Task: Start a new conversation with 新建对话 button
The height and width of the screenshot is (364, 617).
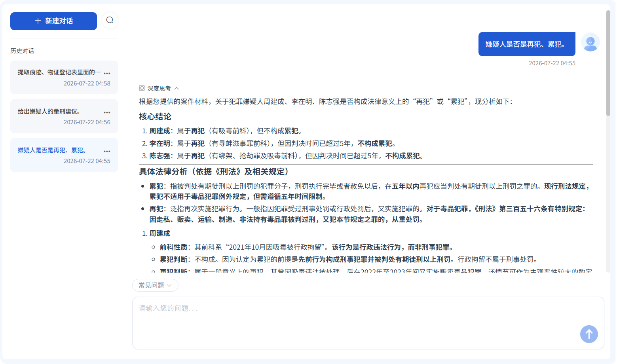Action: (53, 21)
